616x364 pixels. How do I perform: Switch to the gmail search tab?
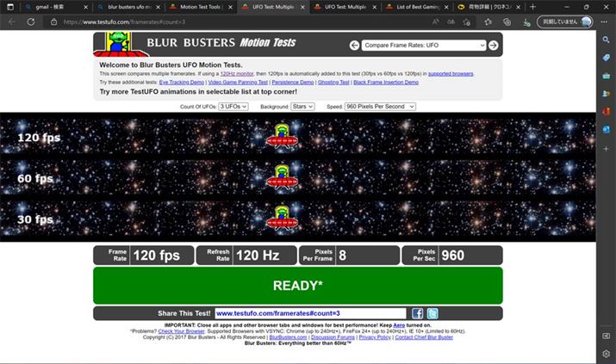pyautogui.click(x=55, y=7)
